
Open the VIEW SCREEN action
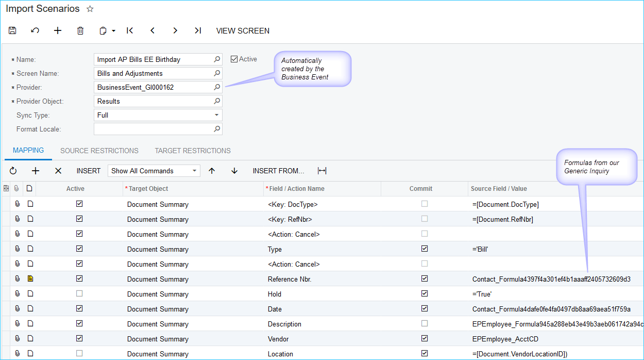point(243,30)
